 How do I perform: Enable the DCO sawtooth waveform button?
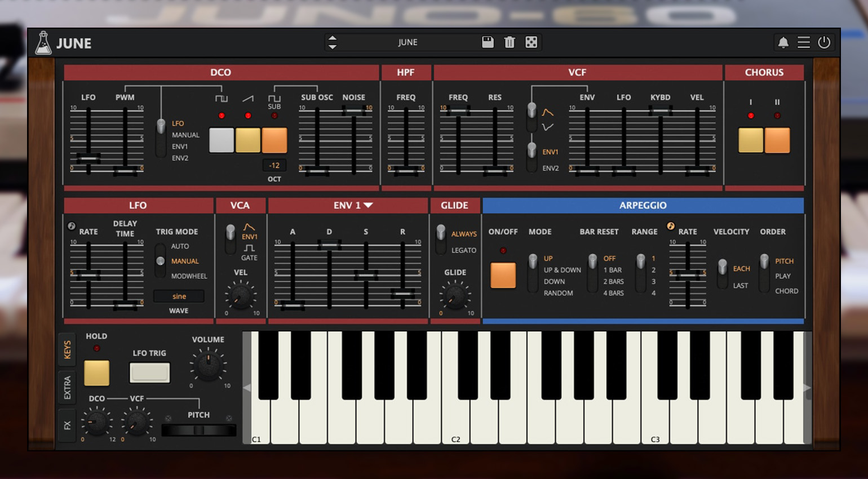pos(248,140)
